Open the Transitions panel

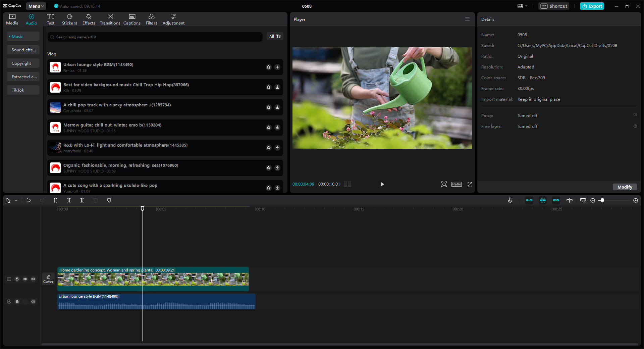point(110,19)
